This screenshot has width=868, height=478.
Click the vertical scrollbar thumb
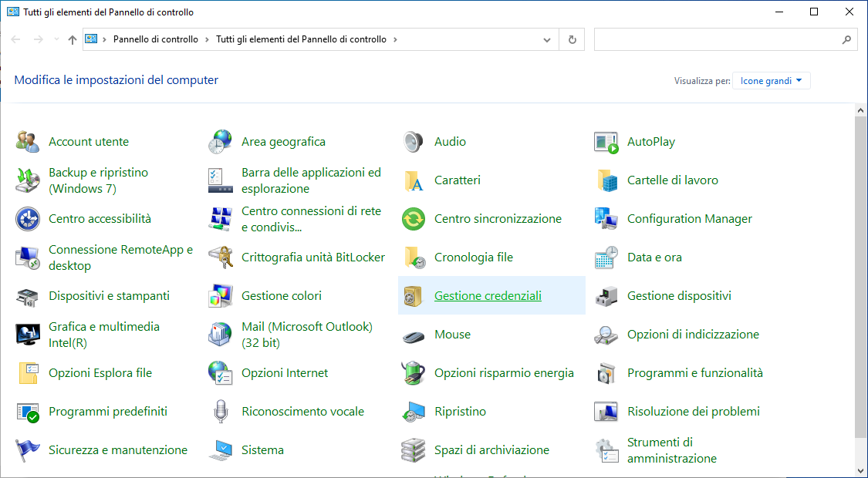pyautogui.click(x=861, y=277)
